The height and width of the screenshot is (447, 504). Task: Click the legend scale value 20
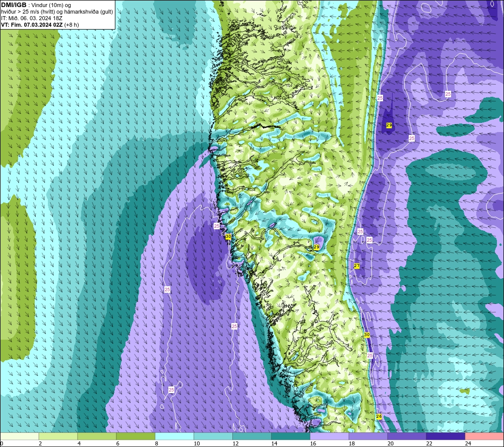(391, 443)
